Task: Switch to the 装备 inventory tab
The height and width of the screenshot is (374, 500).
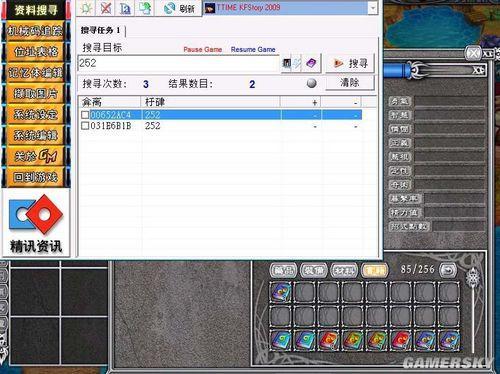Action: [x=314, y=270]
